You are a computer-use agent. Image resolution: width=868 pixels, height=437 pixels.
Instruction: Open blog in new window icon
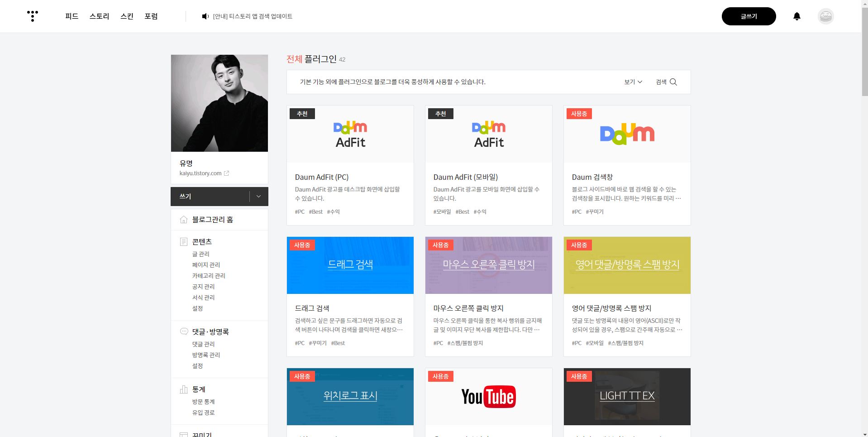(227, 173)
